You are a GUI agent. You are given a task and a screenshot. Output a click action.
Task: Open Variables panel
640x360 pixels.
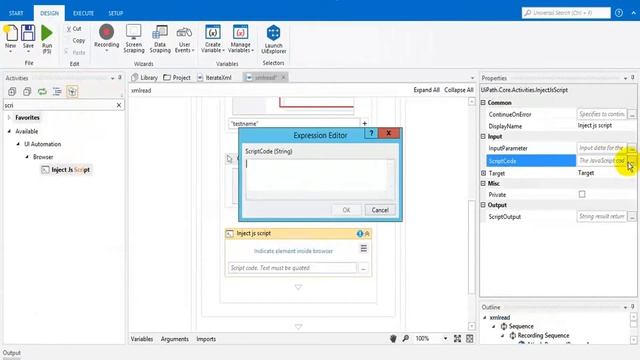point(142,339)
